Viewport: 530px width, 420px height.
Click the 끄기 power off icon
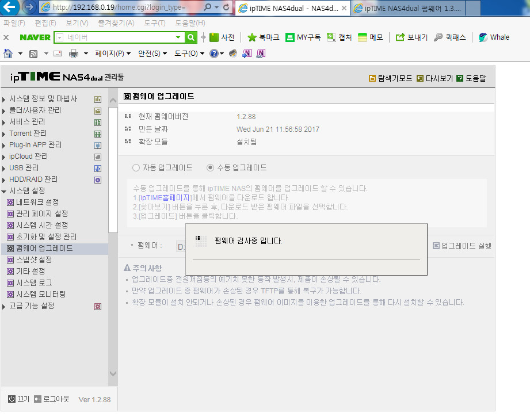[12, 399]
